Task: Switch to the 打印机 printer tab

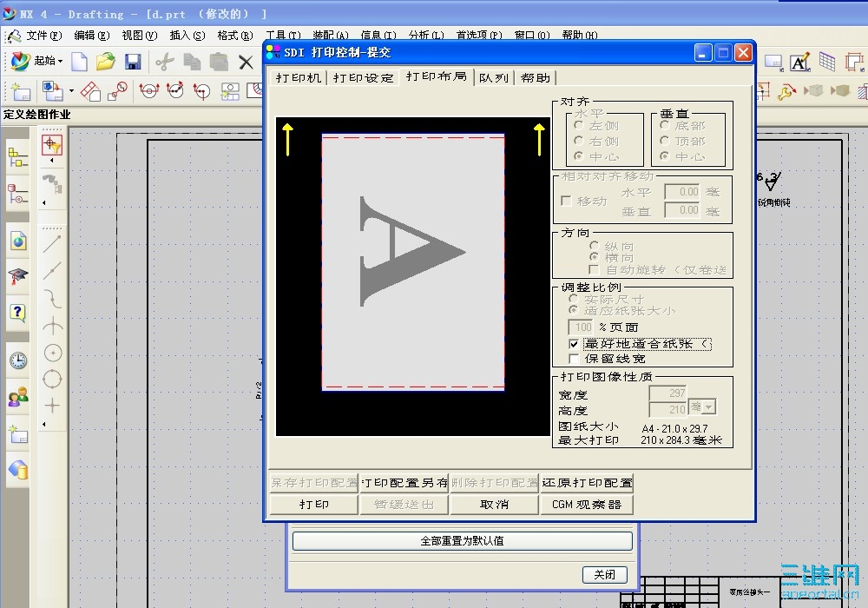Action: pos(299,77)
